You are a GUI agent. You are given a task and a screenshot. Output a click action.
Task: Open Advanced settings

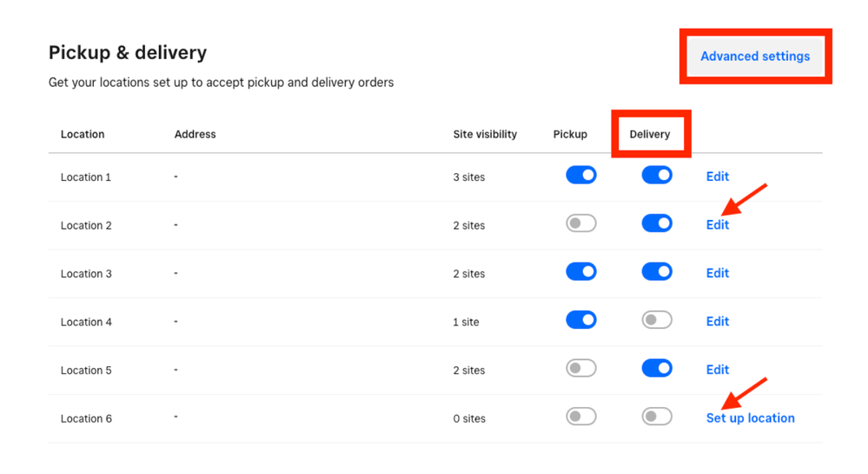coord(754,57)
